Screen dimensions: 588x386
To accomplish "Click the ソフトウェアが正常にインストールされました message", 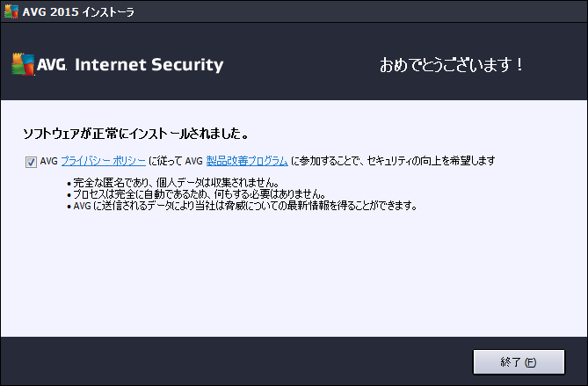I will click(135, 134).
